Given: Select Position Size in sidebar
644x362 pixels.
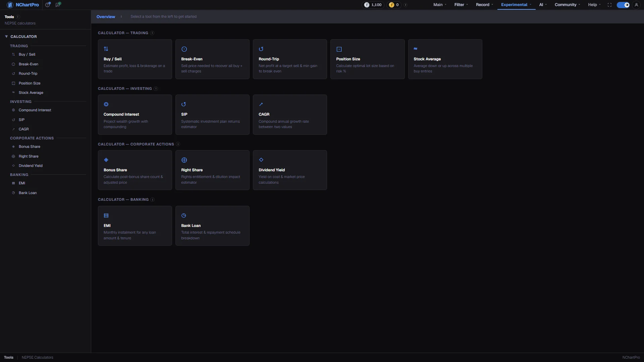Looking at the screenshot, I should (x=45, y=83).
